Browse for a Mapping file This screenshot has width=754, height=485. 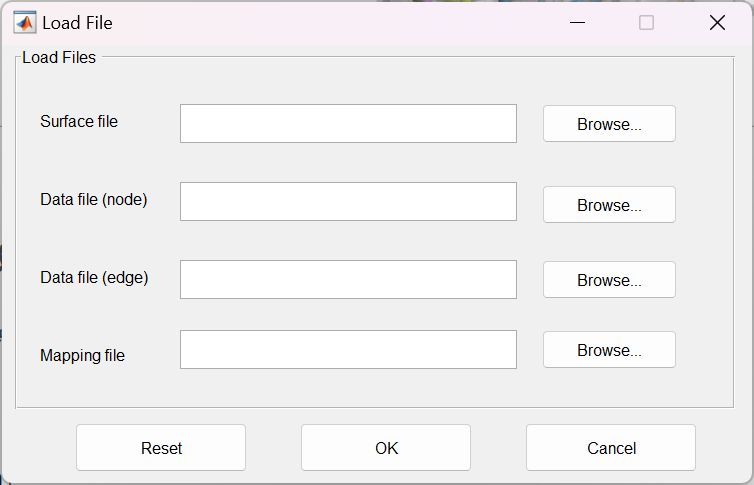click(609, 350)
